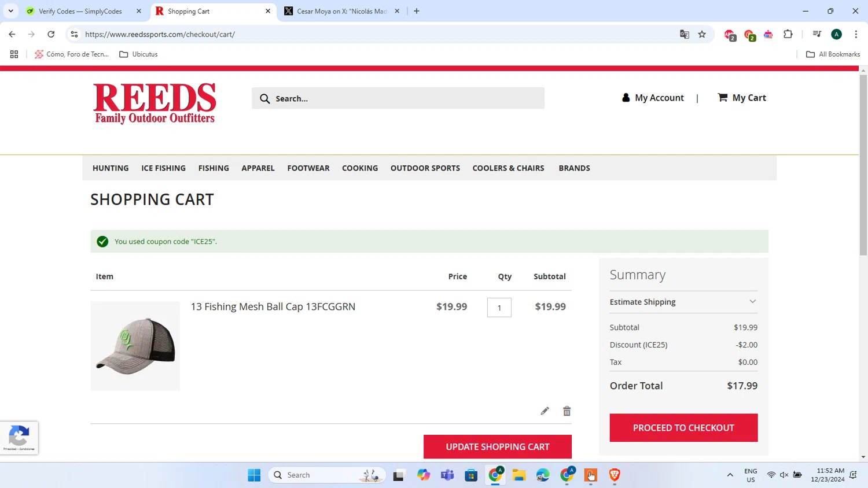Click the reCAPTCHA badge

(19, 438)
